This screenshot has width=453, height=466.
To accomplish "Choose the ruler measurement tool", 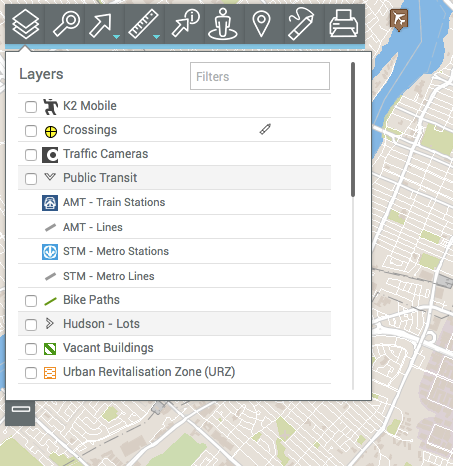I will point(142,24).
